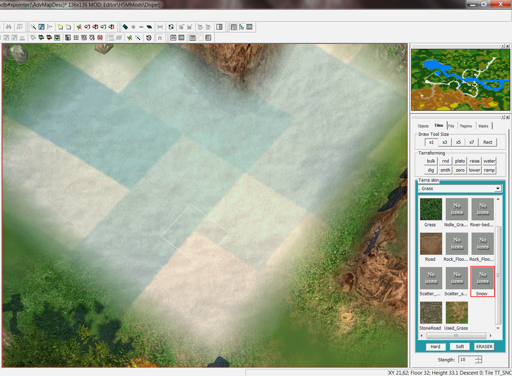Click the Hard brush button
512x376 pixels.
(x=435, y=347)
